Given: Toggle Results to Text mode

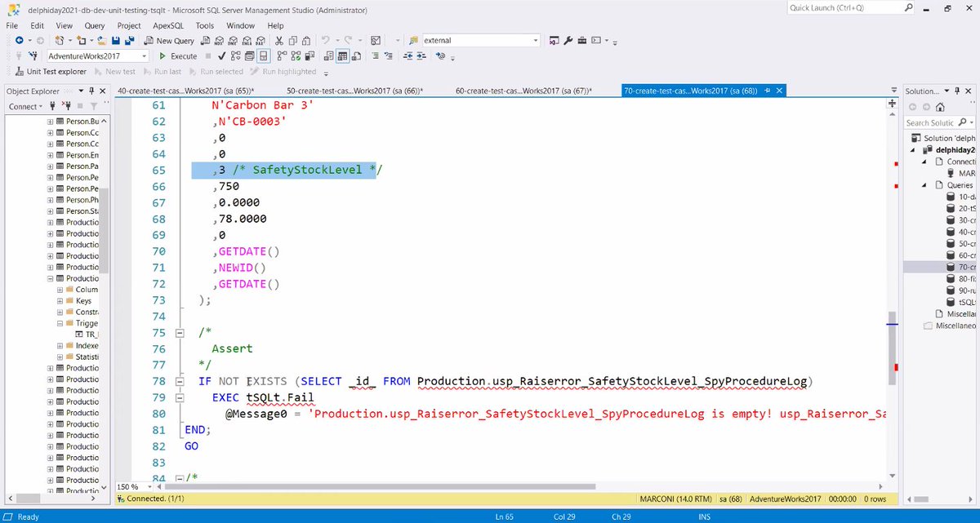Looking at the screenshot, I should pyautogui.click(x=328, y=56).
